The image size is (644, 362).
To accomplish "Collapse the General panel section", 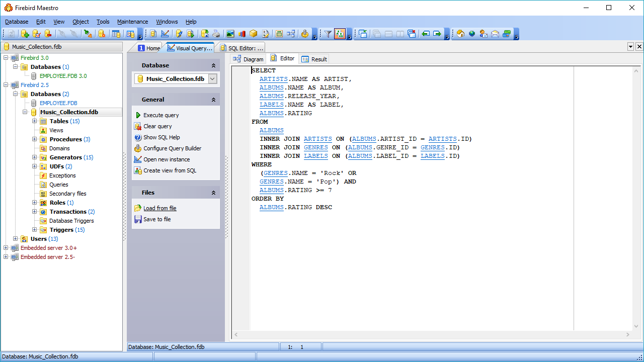I will coord(213,100).
